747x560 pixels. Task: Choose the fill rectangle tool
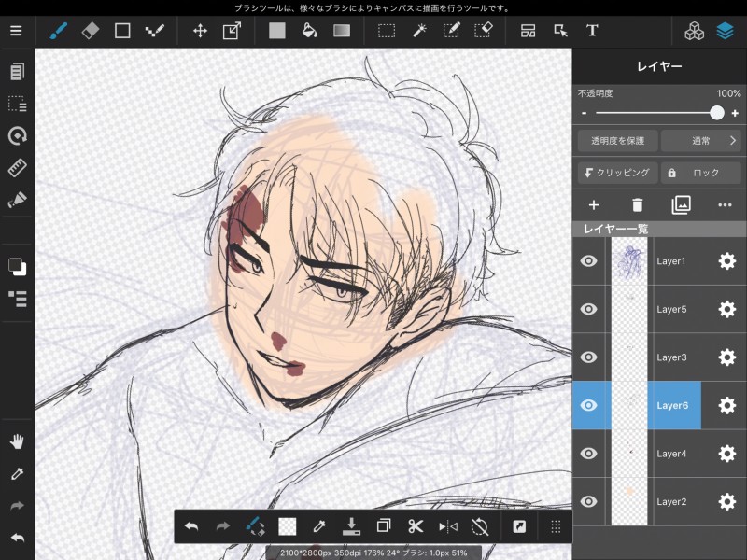(277, 31)
